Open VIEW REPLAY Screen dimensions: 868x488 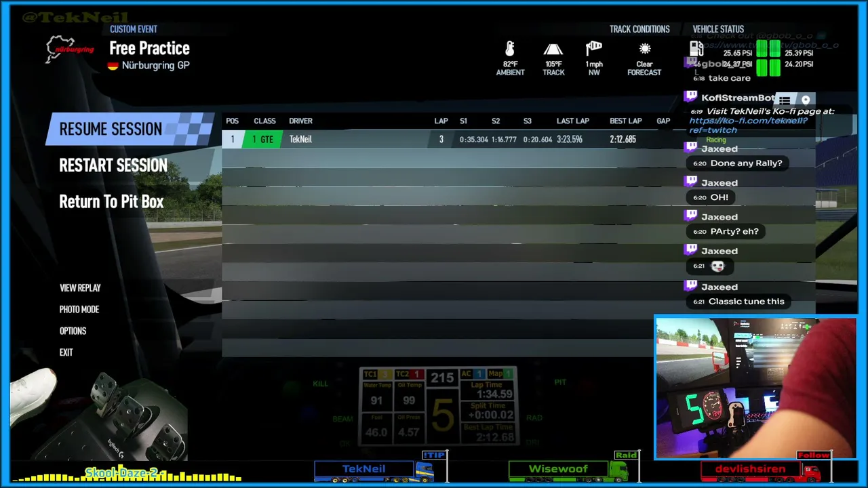coord(80,288)
